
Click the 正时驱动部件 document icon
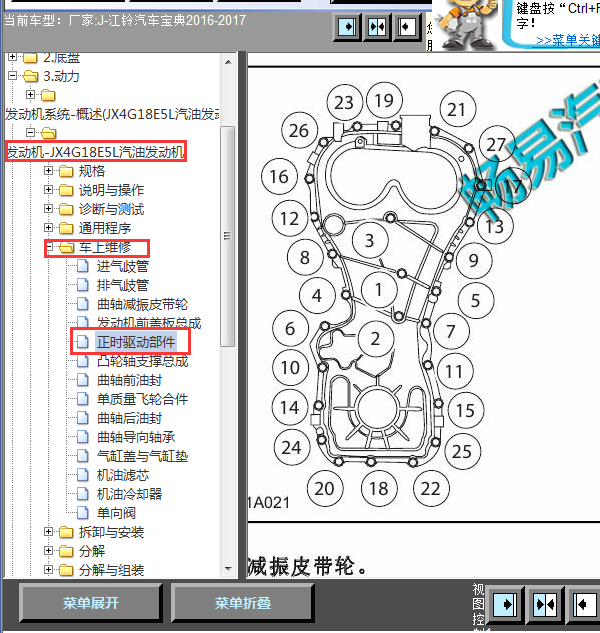[x=83, y=342]
